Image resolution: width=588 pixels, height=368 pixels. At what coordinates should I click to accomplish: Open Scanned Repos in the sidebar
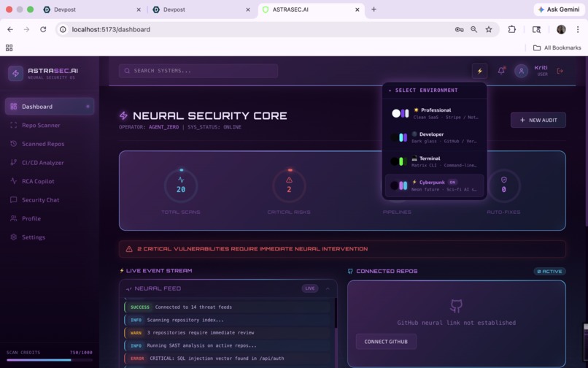click(50, 144)
